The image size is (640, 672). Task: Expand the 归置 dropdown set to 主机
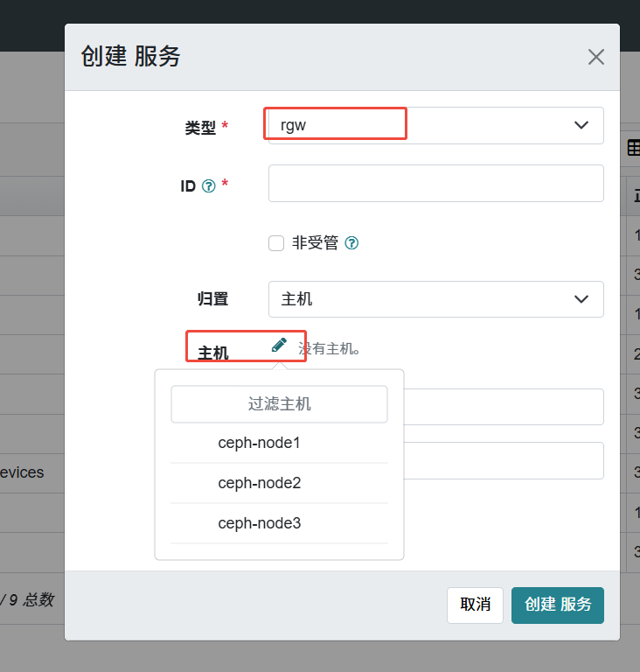(x=436, y=299)
